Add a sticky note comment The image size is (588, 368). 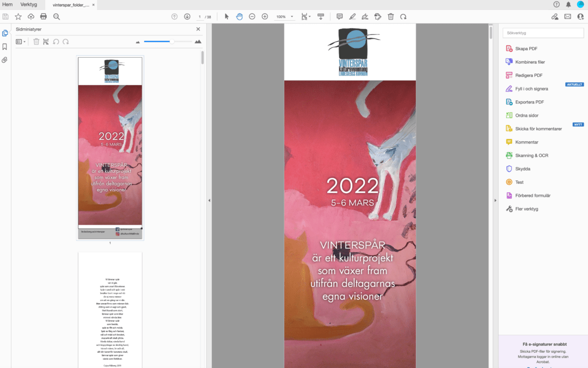click(339, 16)
